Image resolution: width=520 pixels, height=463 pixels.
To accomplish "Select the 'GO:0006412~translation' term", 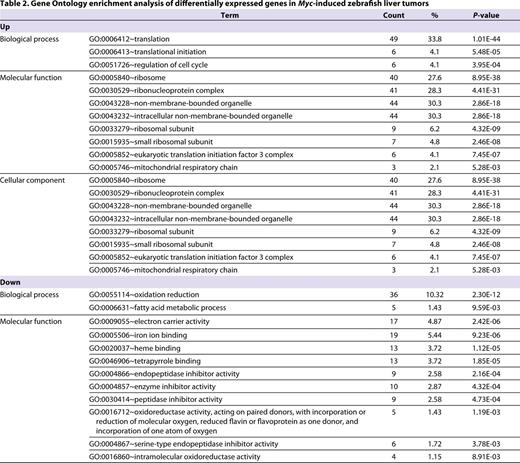I will point(129,39).
